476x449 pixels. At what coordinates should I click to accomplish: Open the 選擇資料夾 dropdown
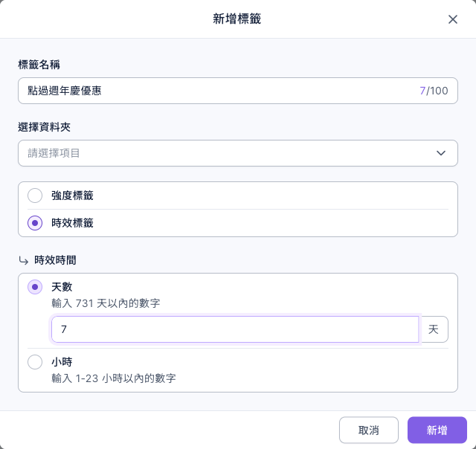(x=238, y=153)
